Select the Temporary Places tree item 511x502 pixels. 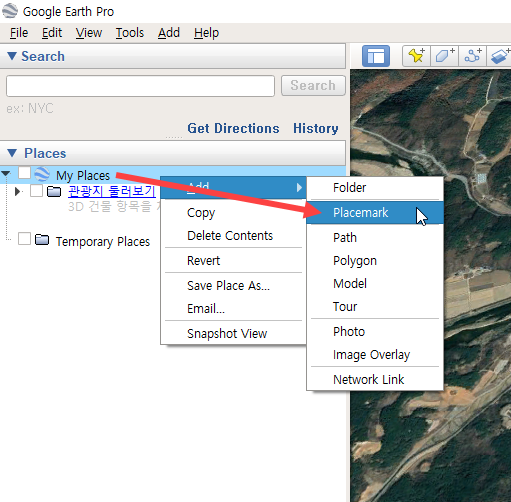(x=103, y=242)
